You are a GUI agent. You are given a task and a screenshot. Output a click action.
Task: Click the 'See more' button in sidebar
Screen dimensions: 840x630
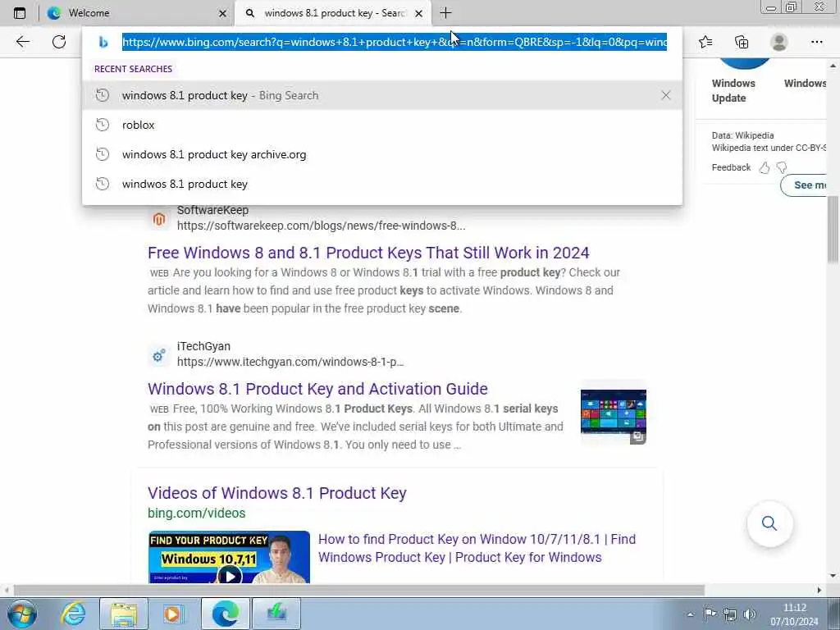coord(804,185)
